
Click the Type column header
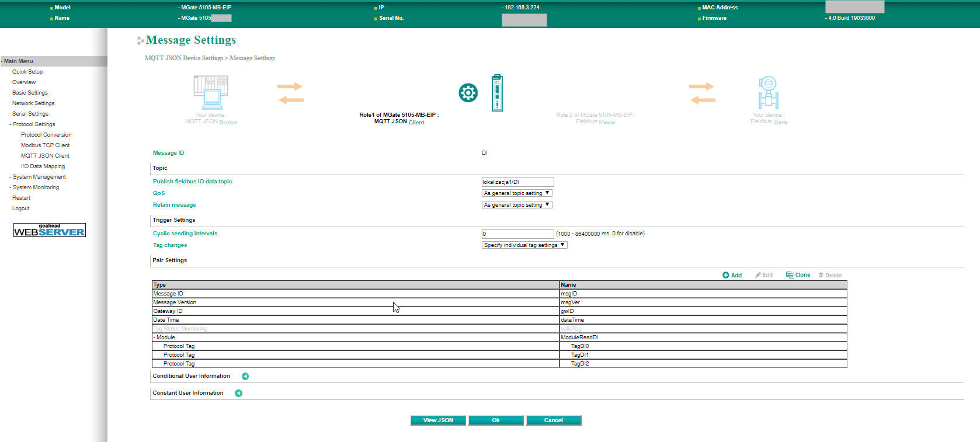pyautogui.click(x=356, y=285)
